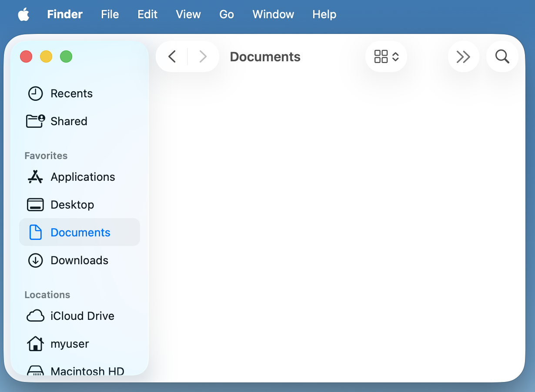This screenshot has height=392, width=535.
Task: Click the Shared folder icon
Action: tap(35, 121)
